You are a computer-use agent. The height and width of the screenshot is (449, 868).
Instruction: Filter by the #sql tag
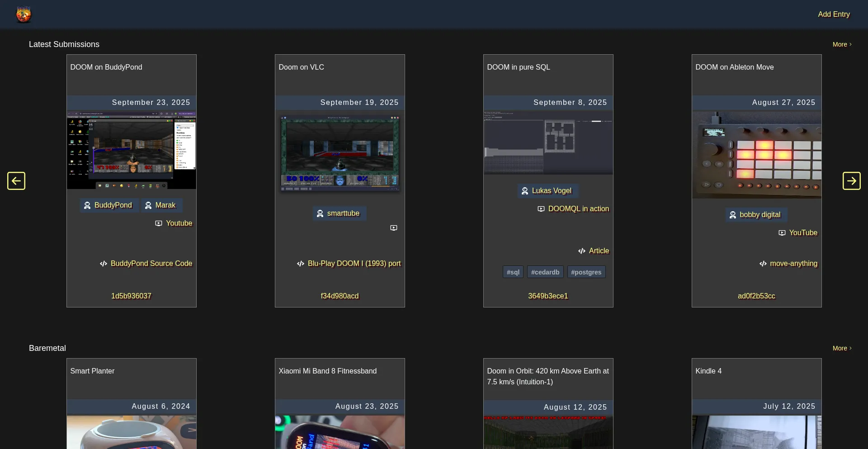pyautogui.click(x=513, y=272)
